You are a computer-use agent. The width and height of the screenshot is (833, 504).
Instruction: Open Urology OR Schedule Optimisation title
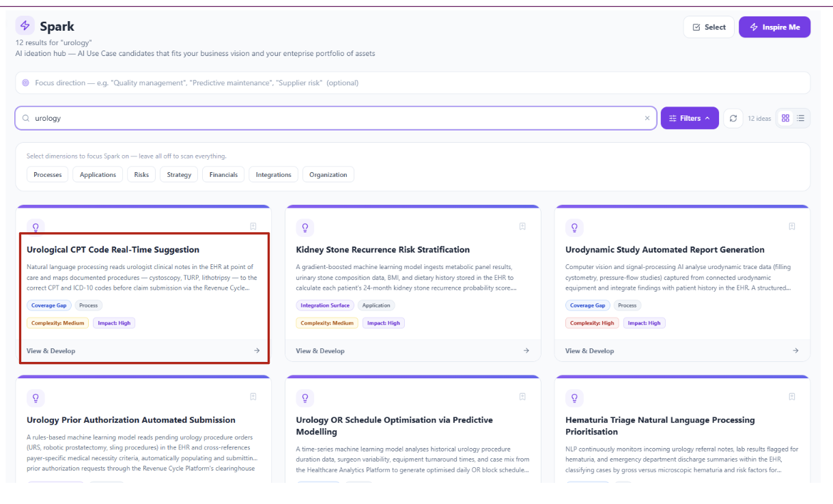pos(395,425)
